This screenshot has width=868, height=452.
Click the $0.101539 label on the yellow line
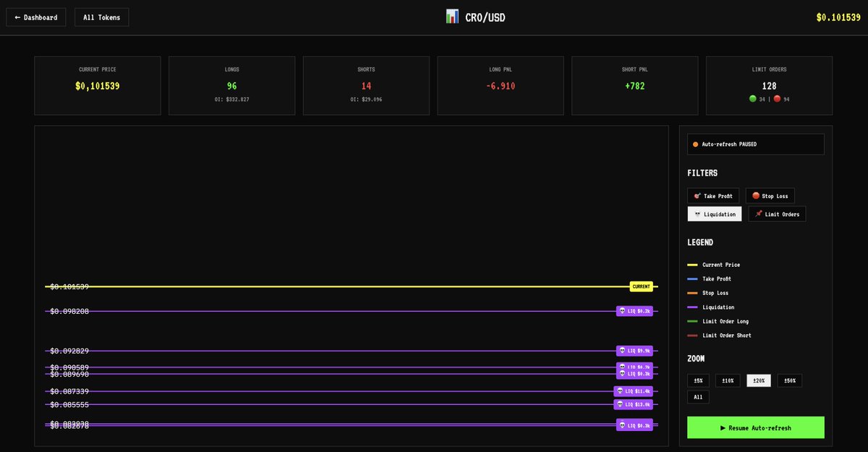[x=69, y=286]
